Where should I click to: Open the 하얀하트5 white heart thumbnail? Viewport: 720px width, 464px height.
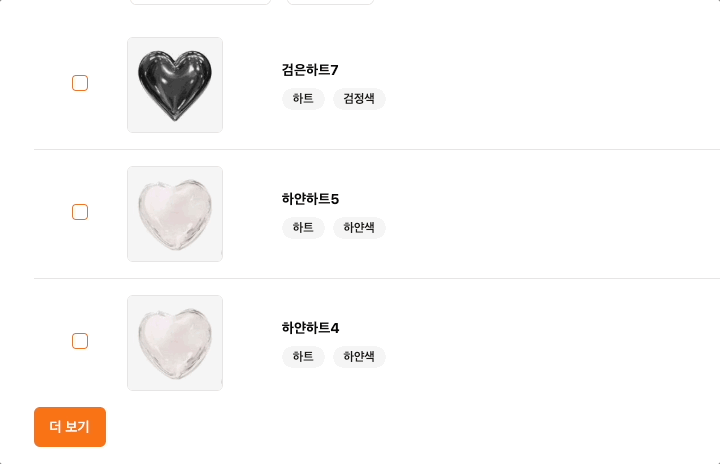tap(175, 214)
